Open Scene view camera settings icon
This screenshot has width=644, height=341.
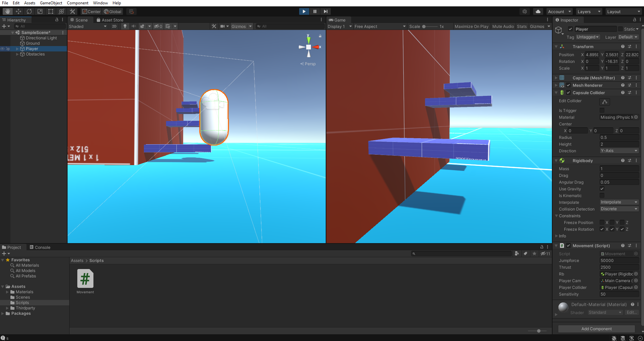(x=223, y=26)
